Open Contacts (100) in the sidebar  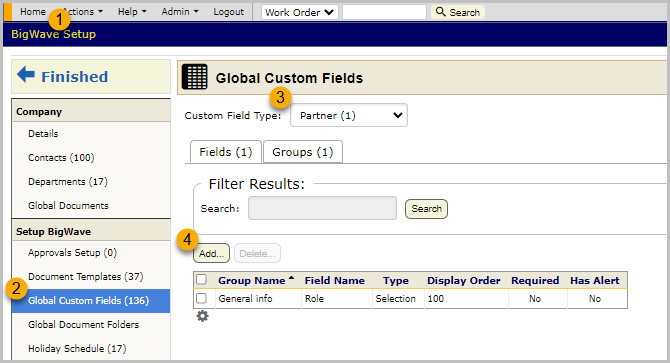tap(61, 158)
